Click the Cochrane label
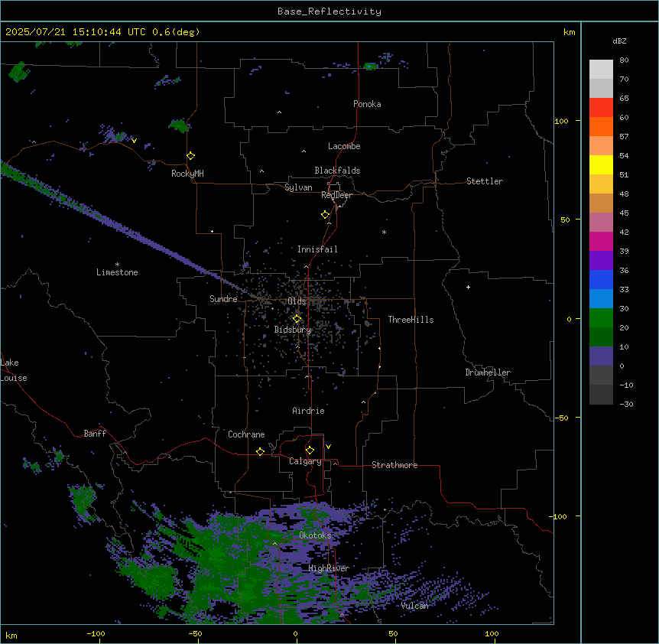The image size is (659, 644). [246, 434]
